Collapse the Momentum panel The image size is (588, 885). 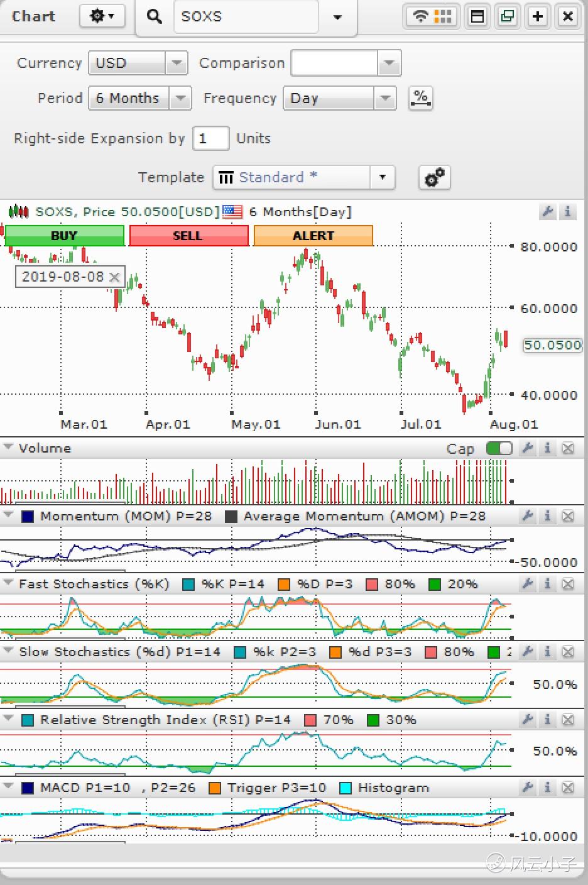8,515
